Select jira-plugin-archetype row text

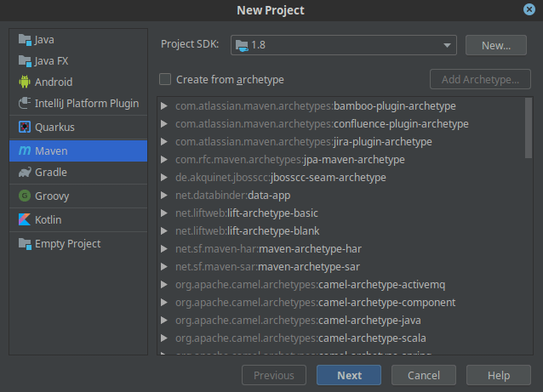304,142
